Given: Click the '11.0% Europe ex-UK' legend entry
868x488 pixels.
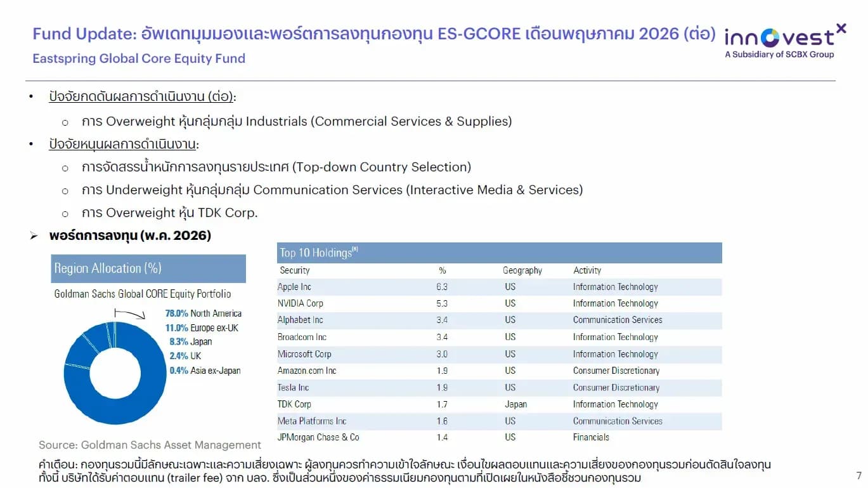Looking at the screenshot, I should coord(202,328).
